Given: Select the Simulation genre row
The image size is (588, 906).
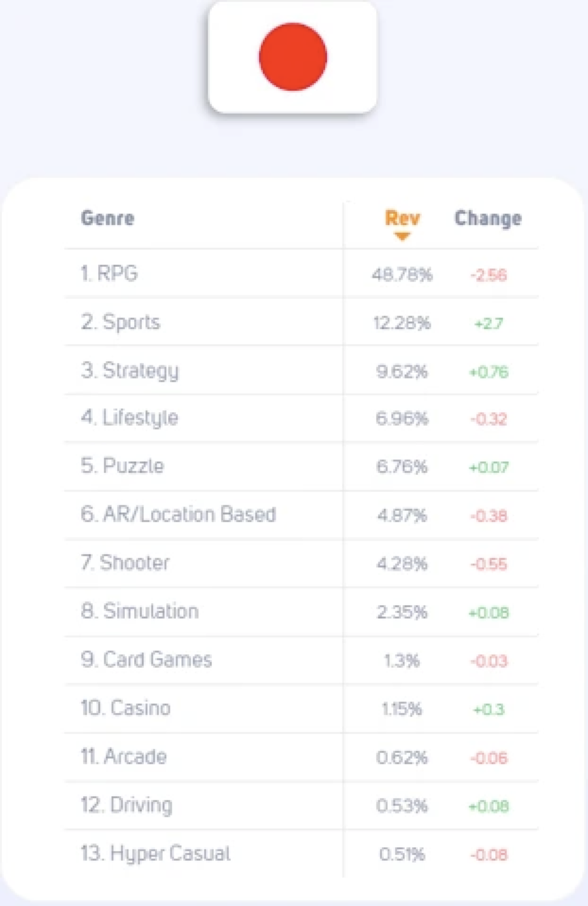Looking at the screenshot, I should 302,612.
